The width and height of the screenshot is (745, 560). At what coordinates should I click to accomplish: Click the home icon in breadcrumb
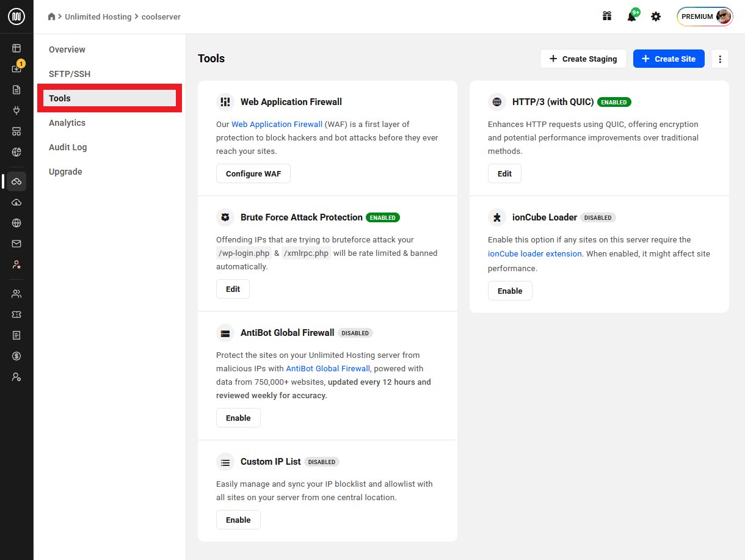click(x=52, y=16)
